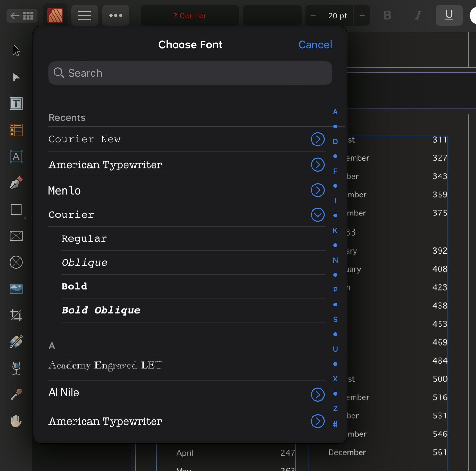Select the Place Image tool

(x=16, y=289)
